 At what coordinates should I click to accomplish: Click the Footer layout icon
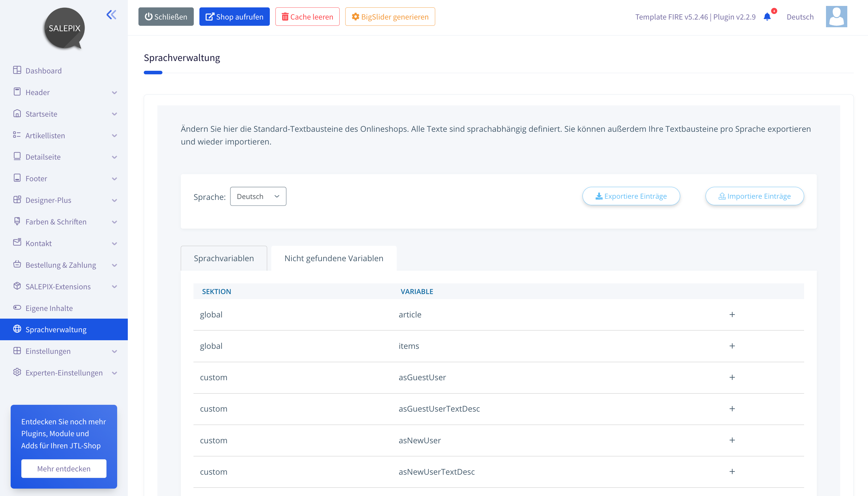(17, 178)
